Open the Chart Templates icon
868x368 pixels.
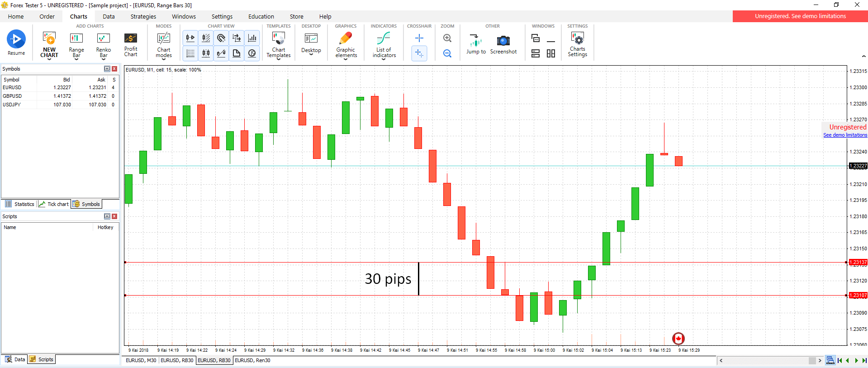pos(278,44)
